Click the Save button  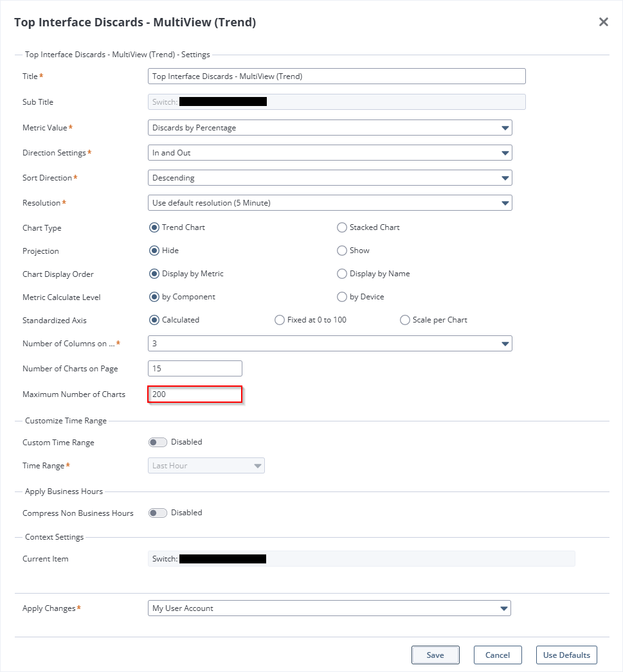[435, 655]
